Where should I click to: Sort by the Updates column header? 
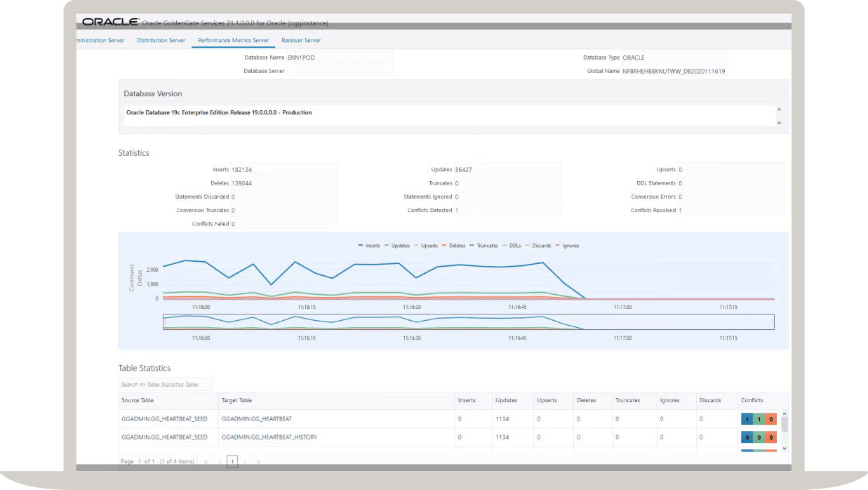506,401
